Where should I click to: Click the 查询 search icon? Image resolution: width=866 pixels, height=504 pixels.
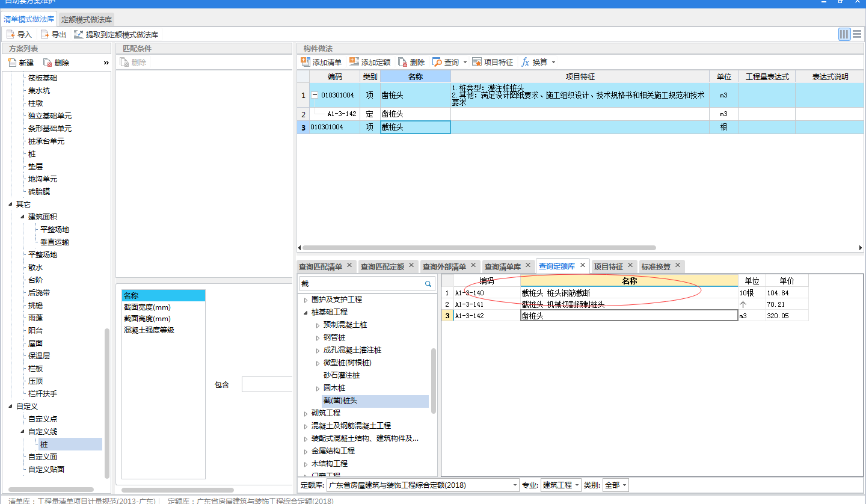pos(437,62)
